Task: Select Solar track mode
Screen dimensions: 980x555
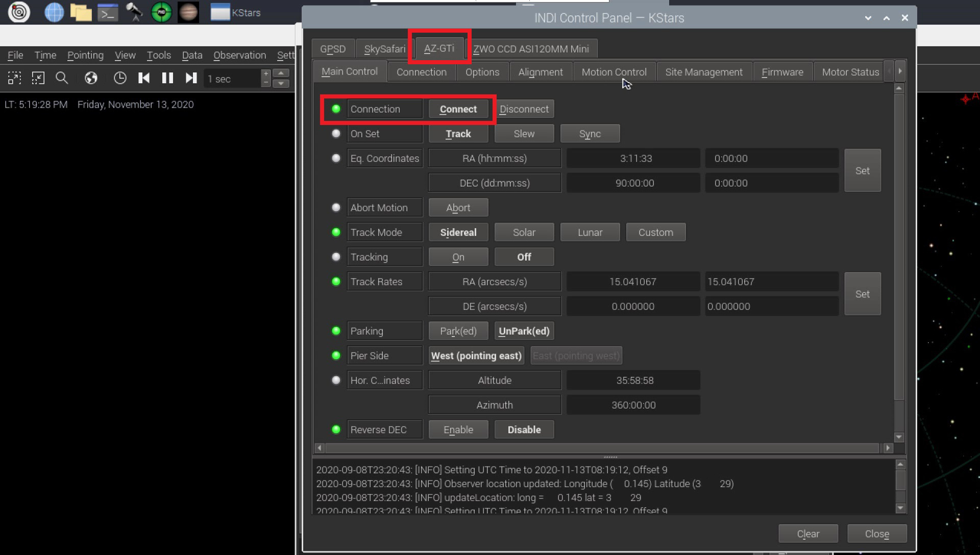Action: coord(524,232)
